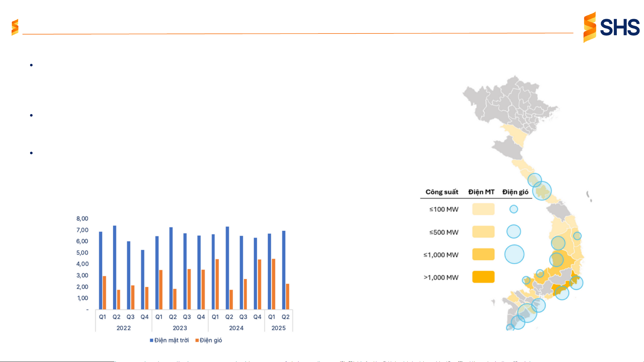Viewport: 644px width, 362px height.
Task: Click the ≤100 MW solar color swatch
Action: [x=483, y=209]
